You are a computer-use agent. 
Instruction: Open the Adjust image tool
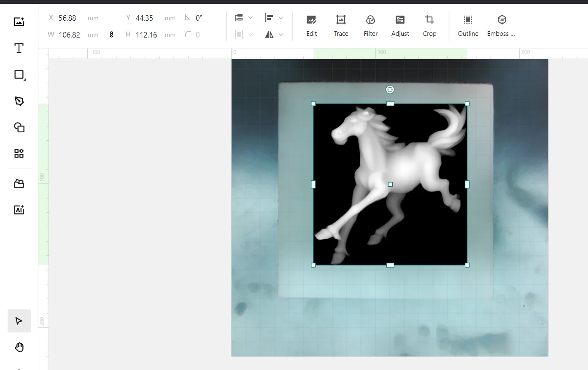pos(400,26)
